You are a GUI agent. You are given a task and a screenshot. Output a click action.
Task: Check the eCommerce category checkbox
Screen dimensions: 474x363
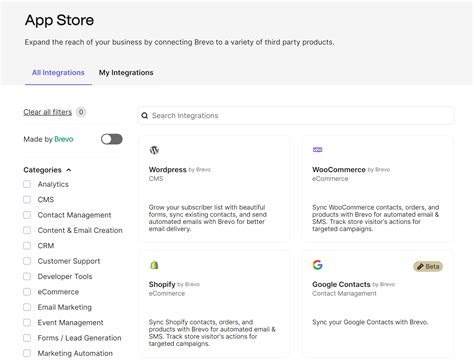[27, 292]
